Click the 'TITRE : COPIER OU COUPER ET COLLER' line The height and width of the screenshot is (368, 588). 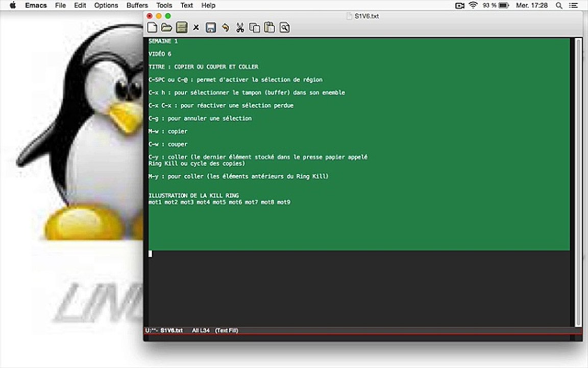[x=203, y=67]
